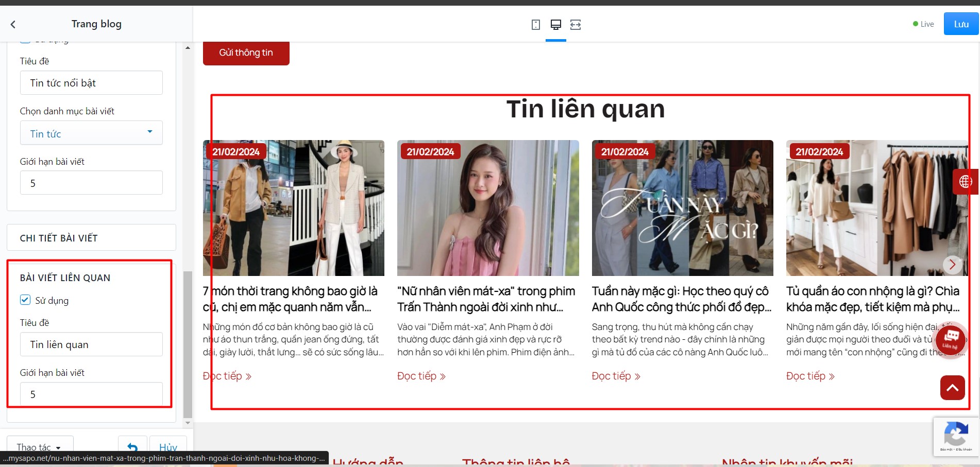Open the Tin tức category dropdown
The height and width of the screenshot is (467, 980).
point(91,133)
